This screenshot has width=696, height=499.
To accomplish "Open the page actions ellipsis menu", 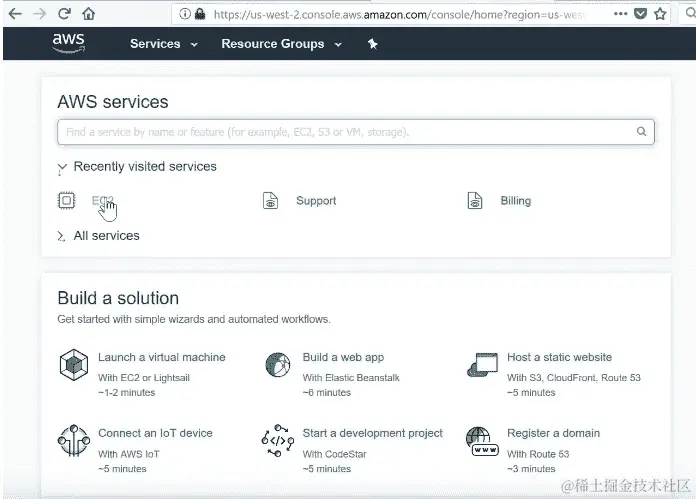I will pos(621,14).
